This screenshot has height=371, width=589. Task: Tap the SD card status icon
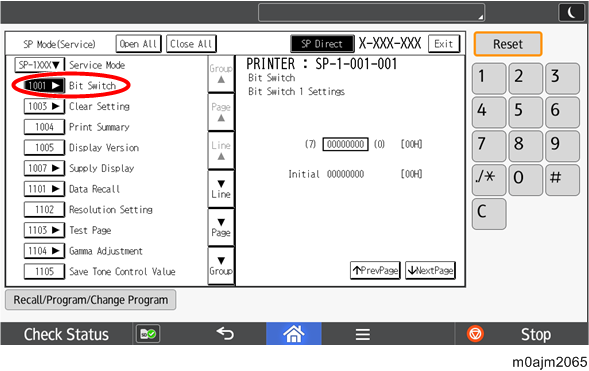click(148, 334)
